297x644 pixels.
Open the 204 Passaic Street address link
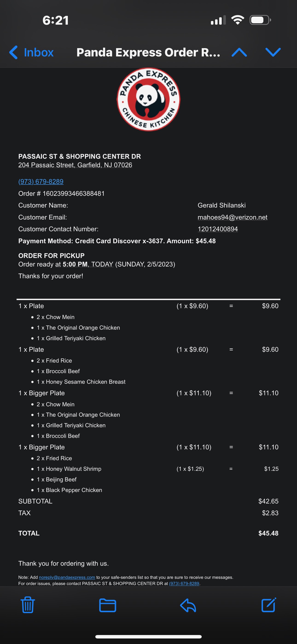(x=75, y=165)
